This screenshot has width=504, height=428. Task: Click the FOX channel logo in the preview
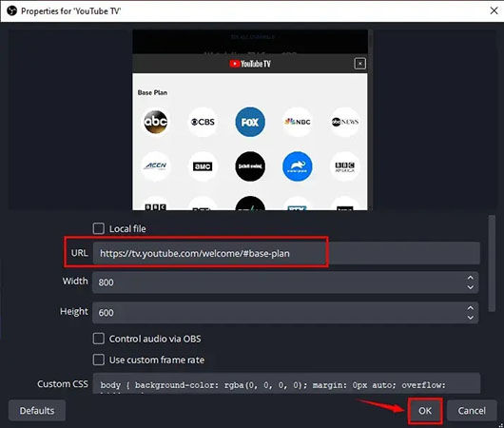point(250,122)
